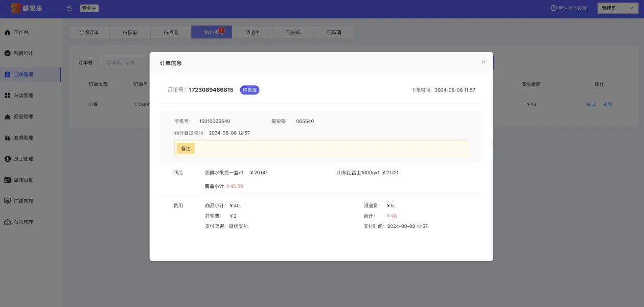Screen dimensions: 644x307
Task: Open 公告管理 in the sidebar
Action: tap(24, 222)
